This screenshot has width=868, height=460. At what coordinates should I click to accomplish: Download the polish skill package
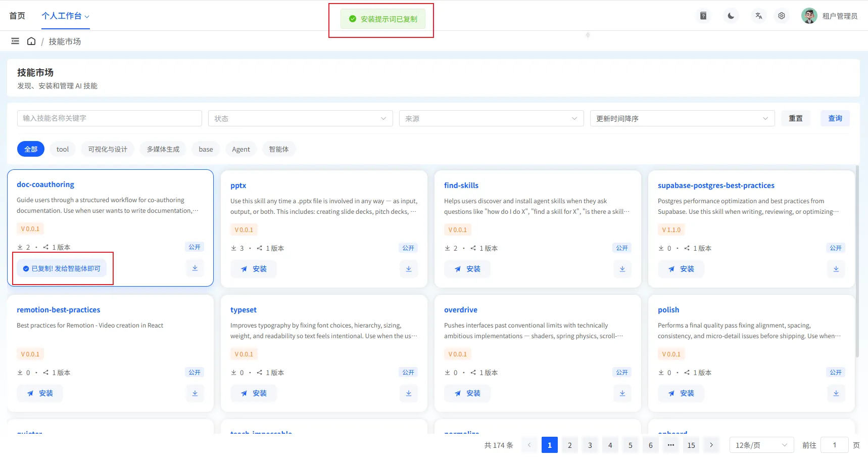click(x=836, y=393)
